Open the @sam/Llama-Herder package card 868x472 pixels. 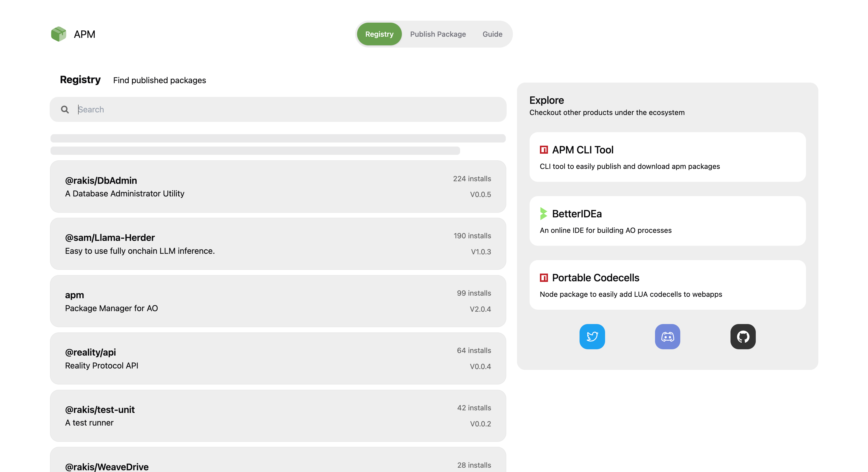278,244
